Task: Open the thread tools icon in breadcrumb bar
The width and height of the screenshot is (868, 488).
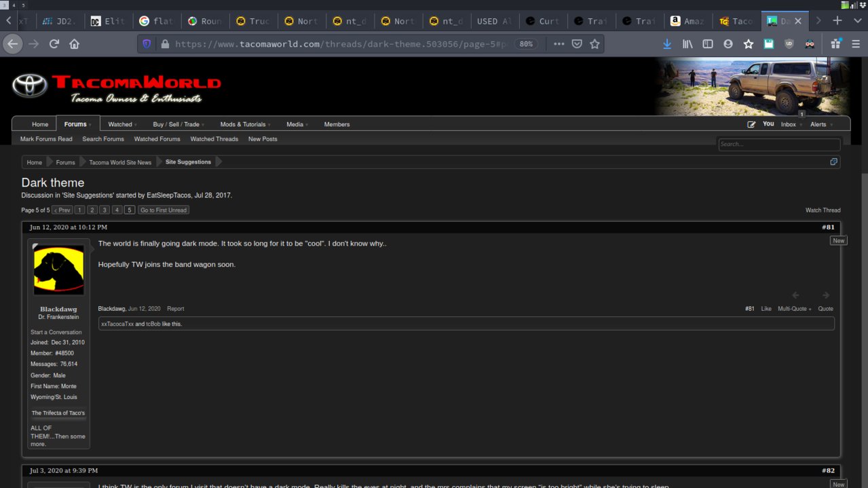Action: (834, 162)
